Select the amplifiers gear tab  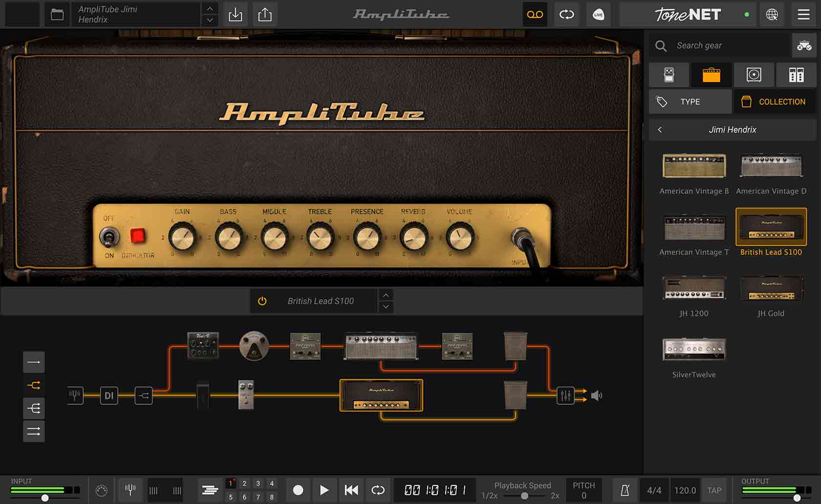(712, 75)
